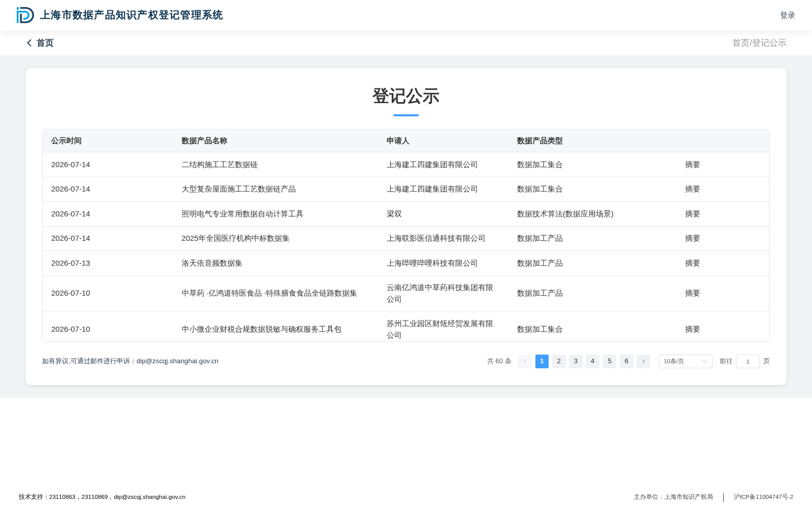Viewport: 812px width, 508px height.
Task: Click the 公示时间 column header
Action: (66, 141)
